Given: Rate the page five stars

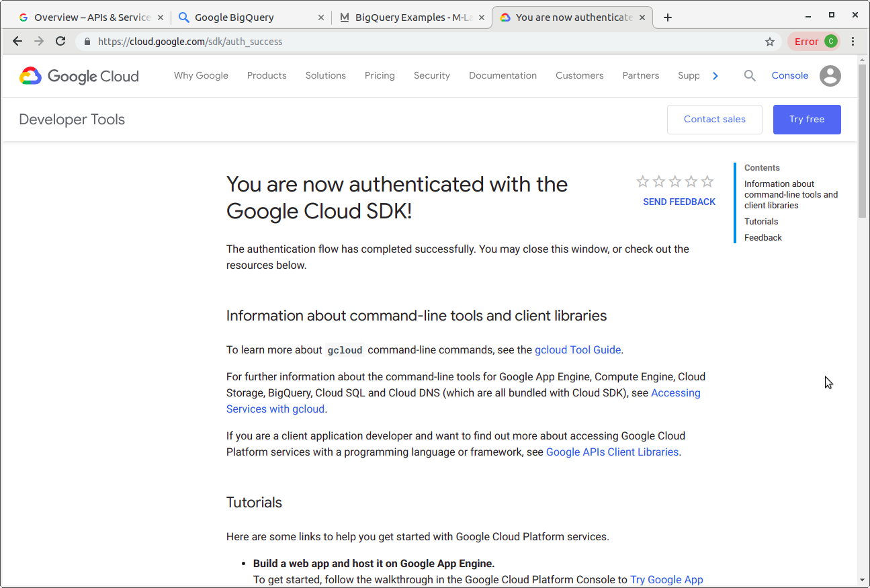Looking at the screenshot, I should click(707, 181).
